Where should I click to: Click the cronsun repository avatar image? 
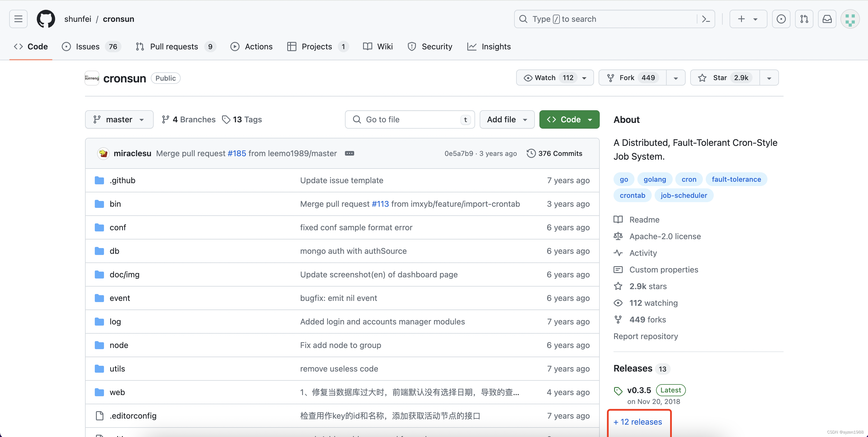[x=92, y=78]
